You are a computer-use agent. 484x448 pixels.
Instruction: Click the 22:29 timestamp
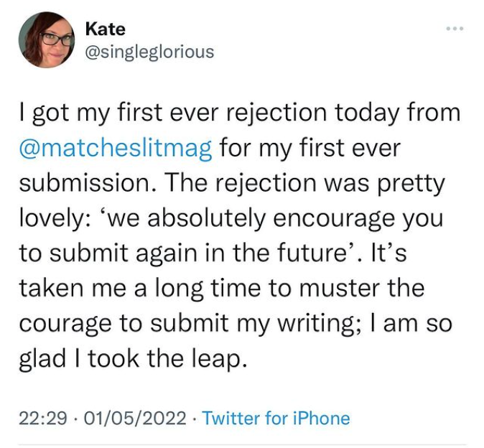(x=44, y=418)
